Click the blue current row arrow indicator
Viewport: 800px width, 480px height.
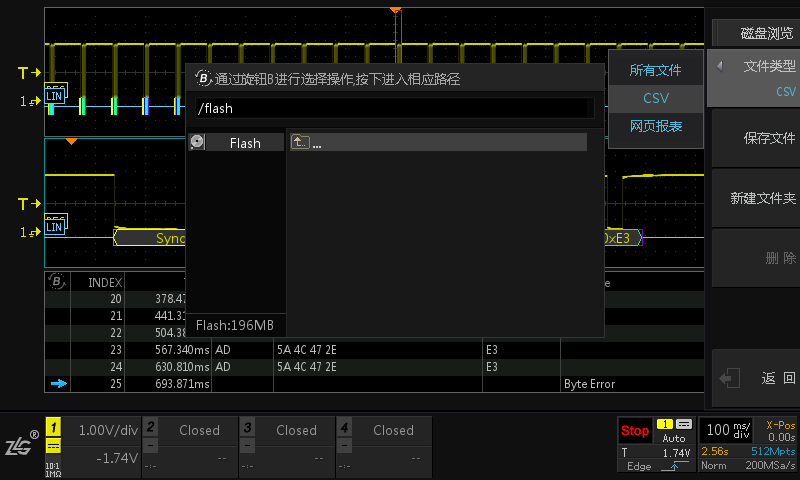(58, 384)
